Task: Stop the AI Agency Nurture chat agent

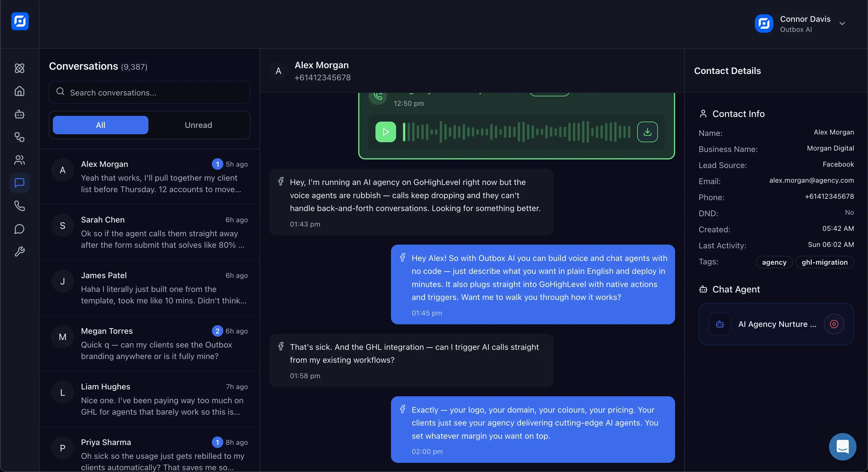Action: (x=834, y=324)
